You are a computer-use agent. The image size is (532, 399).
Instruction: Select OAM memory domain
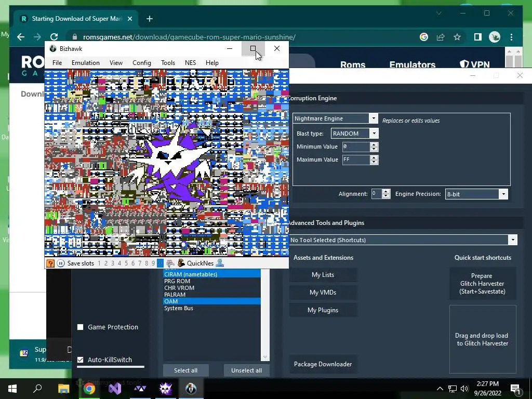point(212,301)
